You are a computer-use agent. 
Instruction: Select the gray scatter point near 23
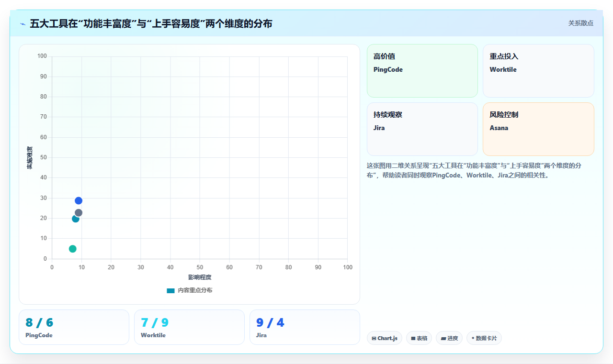(79, 212)
